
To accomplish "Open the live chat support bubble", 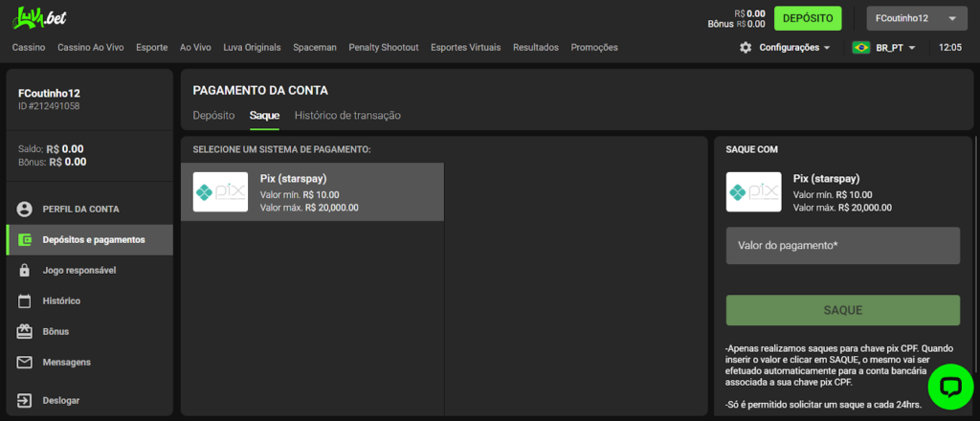I will click(x=949, y=387).
